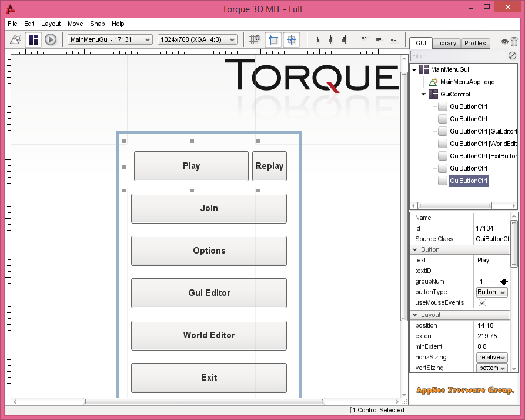The image size is (525, 420).
Task: Adjust the groupNum stepper arrows
Action: 504,281
